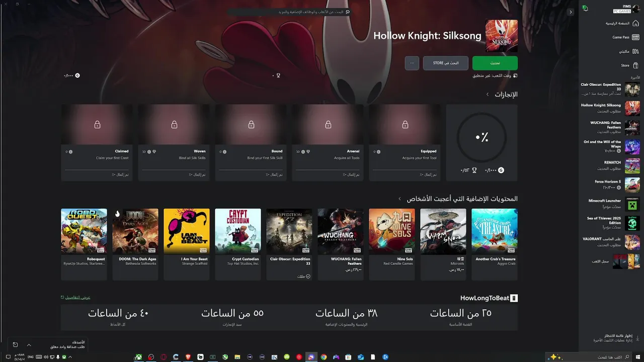Select VALORANT in recent list
This screenshot has width=644, height=362.
610,242
